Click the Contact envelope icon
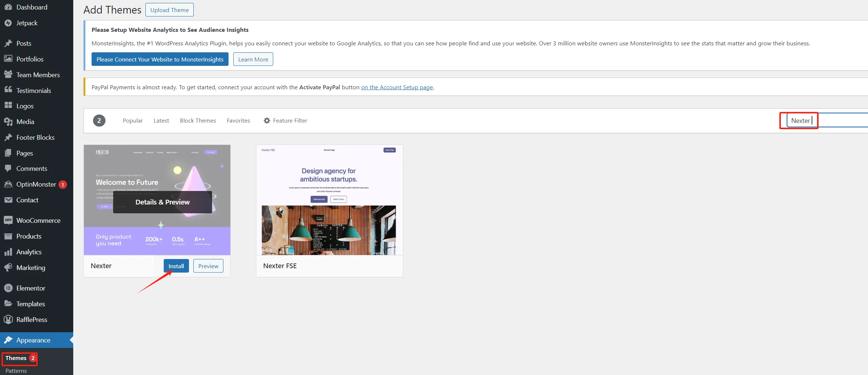The image size is (868, 375). pyautogui.click(x=8, y=200)
